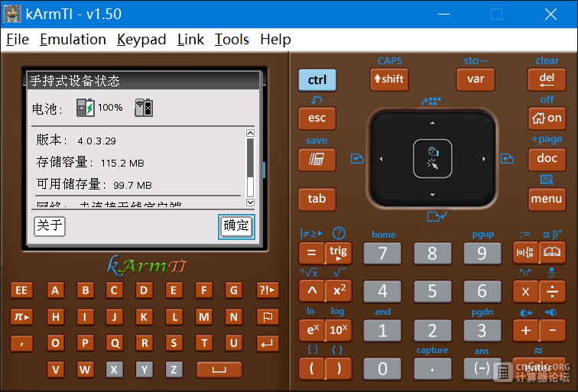The height and width of the screenshot is (392, 578).
Task: Click the flag key
Action: click(x=268, y=317)
